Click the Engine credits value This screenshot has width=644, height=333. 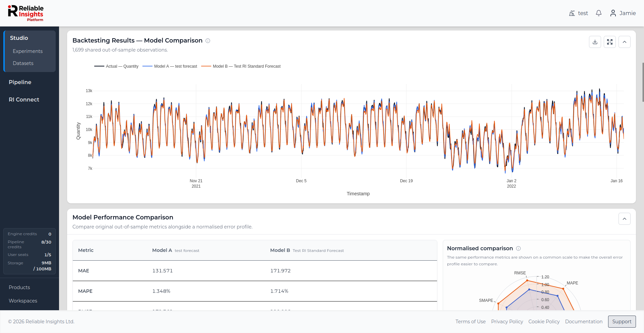(x=50, y=234)
